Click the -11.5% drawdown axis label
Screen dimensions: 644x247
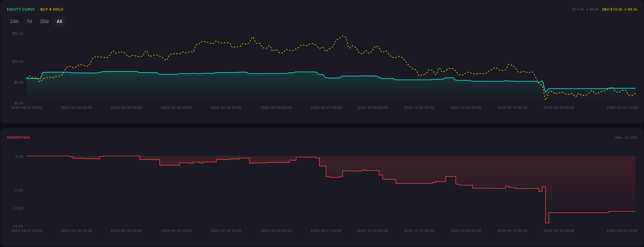(18, 191)
